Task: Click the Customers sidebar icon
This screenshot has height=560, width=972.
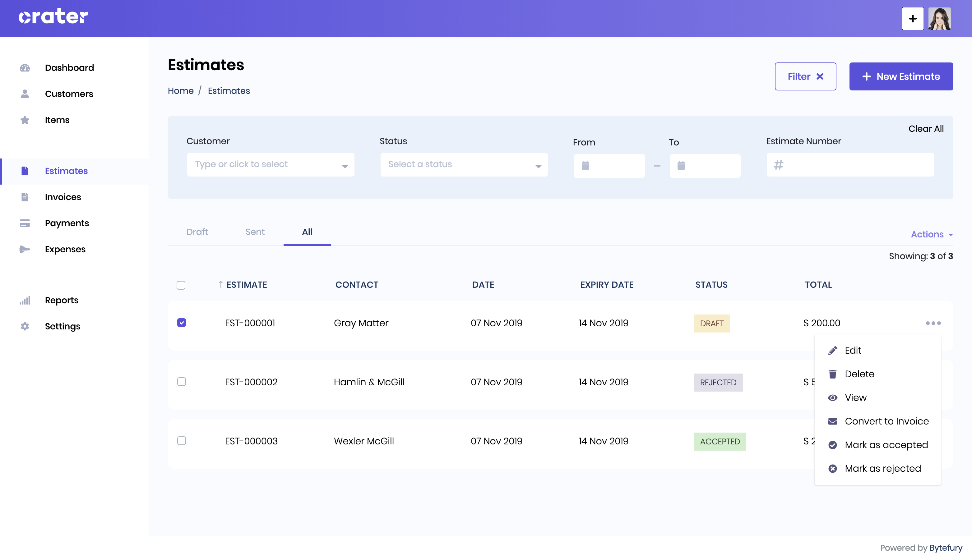Action: 25,94
